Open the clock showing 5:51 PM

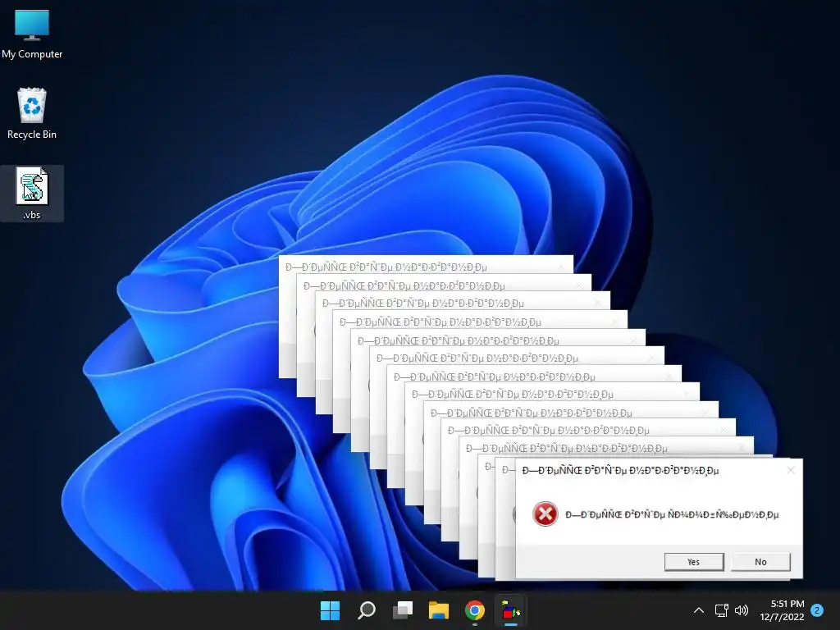[782, 610]
